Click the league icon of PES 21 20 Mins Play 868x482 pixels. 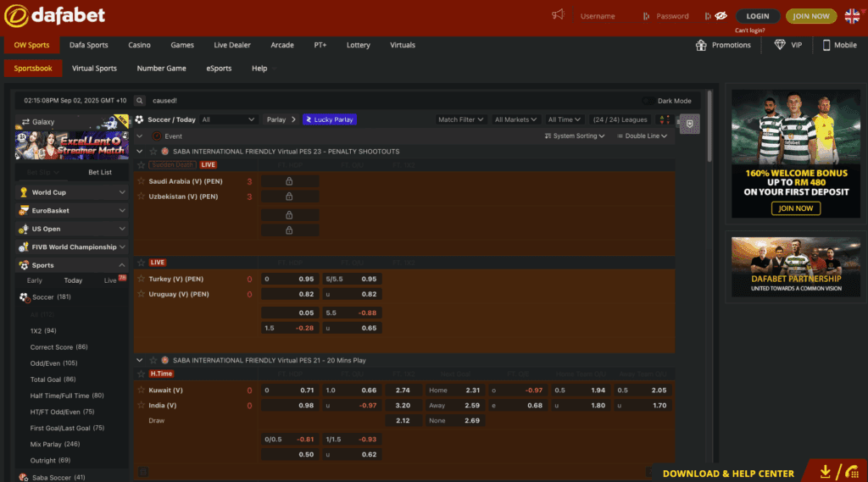pyautogui.click(x=165, y=360)
